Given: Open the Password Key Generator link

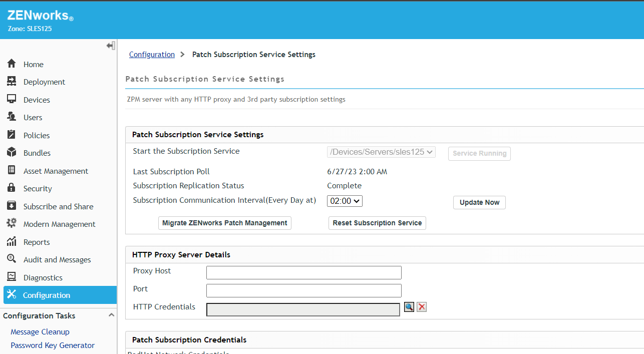Looking at the screenshot, I should coord(52,345).
